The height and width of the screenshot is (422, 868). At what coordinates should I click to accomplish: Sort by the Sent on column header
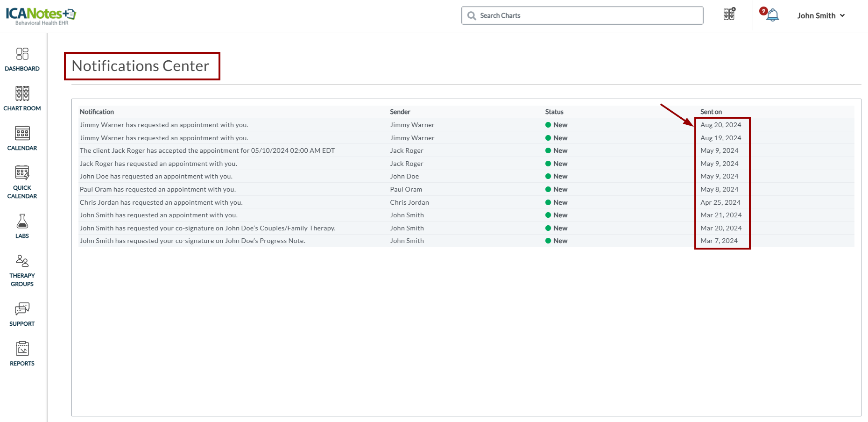711,112
